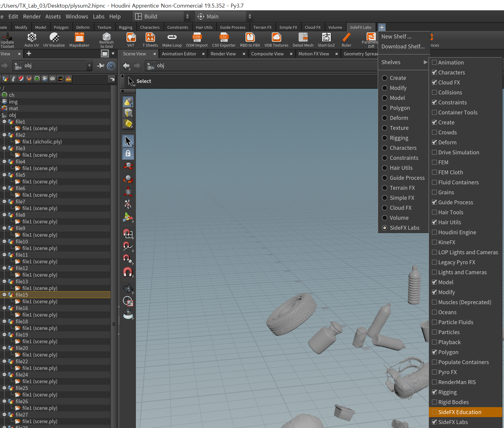Click the UV Visualize shelf tool
504x428 pixels.
click(x=54, y=40)
